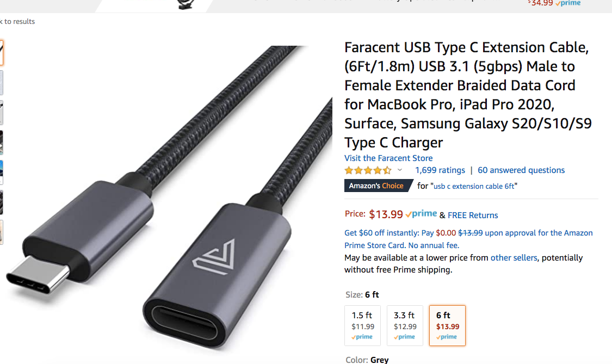Open the FREE Returns details

tap(473, 215)
